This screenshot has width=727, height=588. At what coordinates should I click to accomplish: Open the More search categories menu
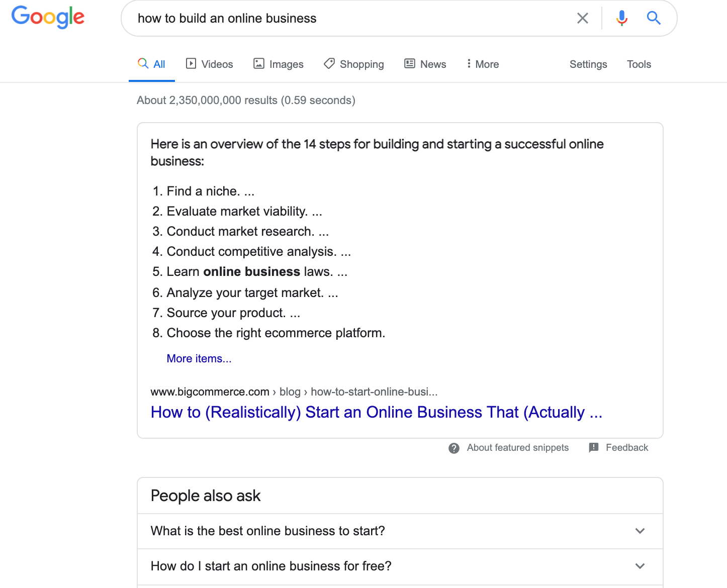point(483,64)
